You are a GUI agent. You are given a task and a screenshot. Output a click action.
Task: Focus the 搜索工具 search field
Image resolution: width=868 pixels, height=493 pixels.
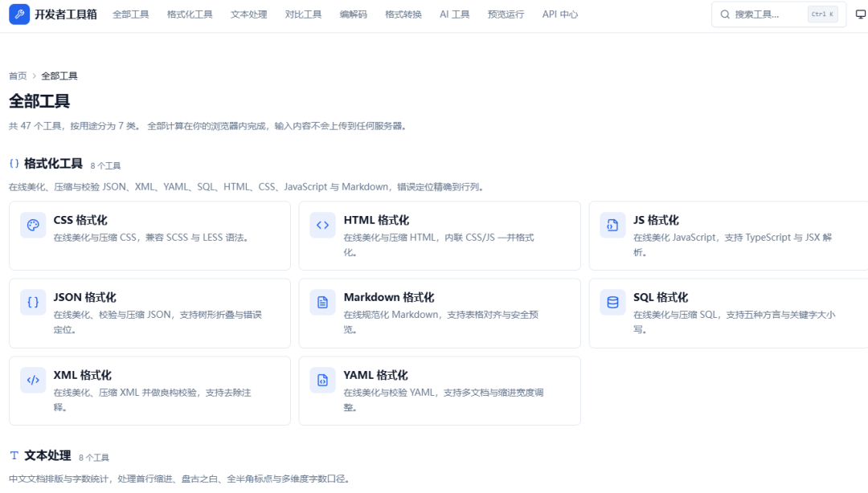coord(779,14)
